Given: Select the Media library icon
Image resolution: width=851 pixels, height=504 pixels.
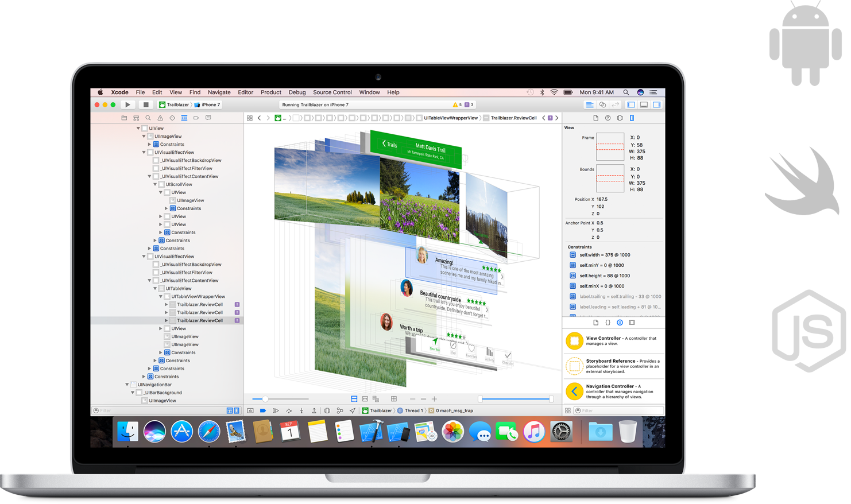Looking at the screenshot, I should point(632,323).
